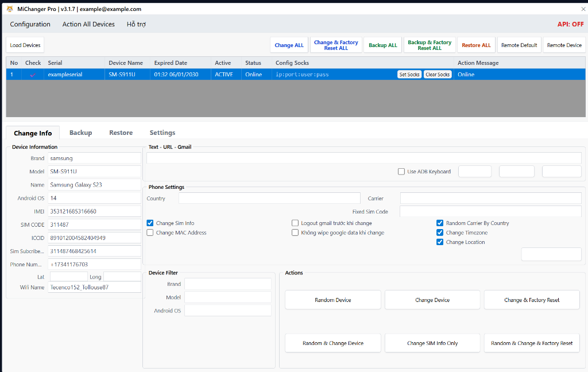This screenshot has width=588, height=372.
Task: Click Backup & Factory Reset ALL button
Action: (x=430, y=45)
